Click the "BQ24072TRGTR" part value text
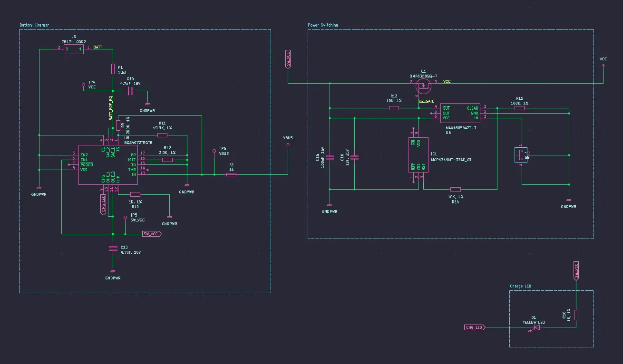This screenshot has width=623, height=364. pyautogui.click(x=138, y=142)
